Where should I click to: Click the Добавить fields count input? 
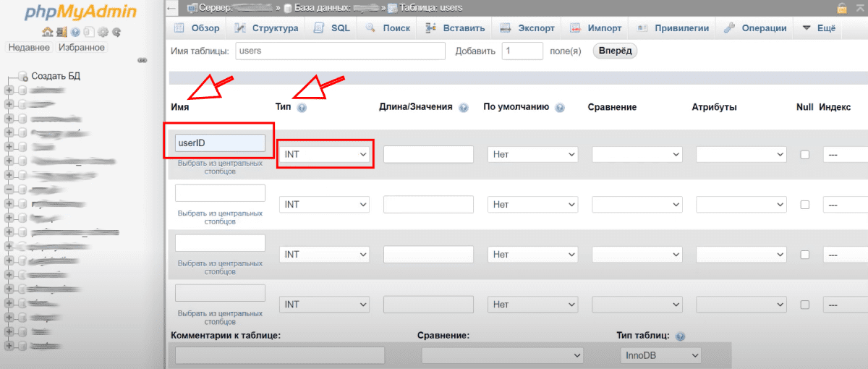(x=522, y=51)
